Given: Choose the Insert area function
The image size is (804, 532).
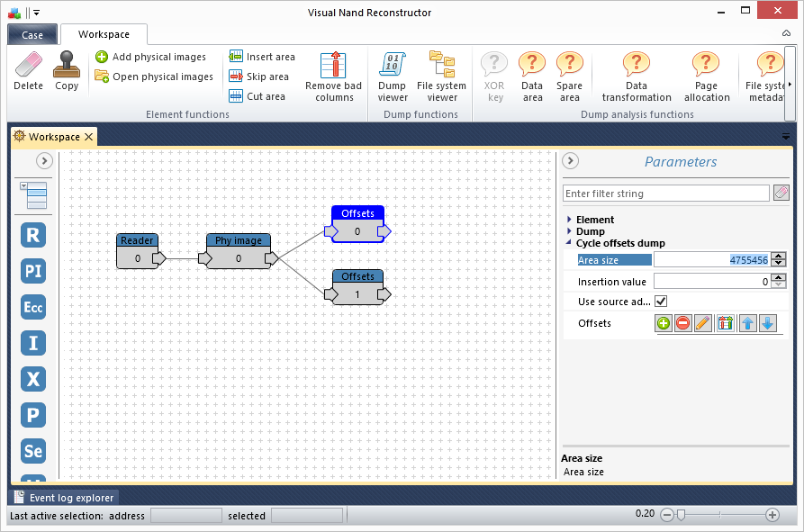Looking at the screenshot, I should point(262,57).
